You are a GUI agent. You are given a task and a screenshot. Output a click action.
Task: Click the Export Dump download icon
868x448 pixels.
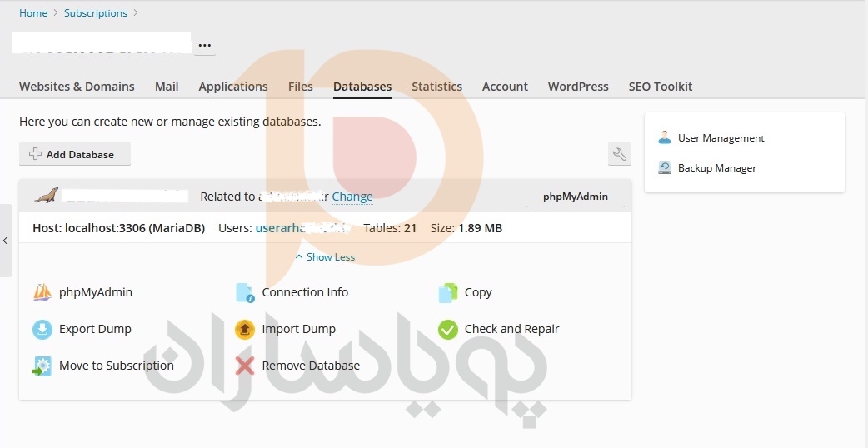[x=42, y=330]
